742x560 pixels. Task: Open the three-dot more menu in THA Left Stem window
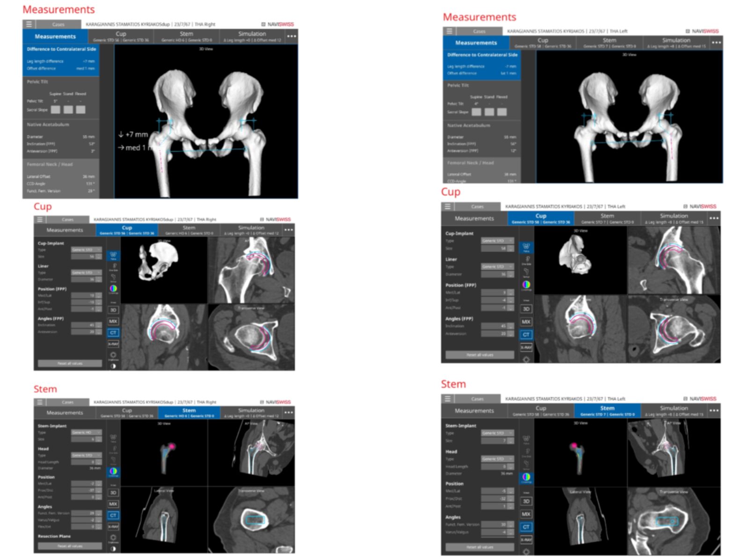[713, 410]
